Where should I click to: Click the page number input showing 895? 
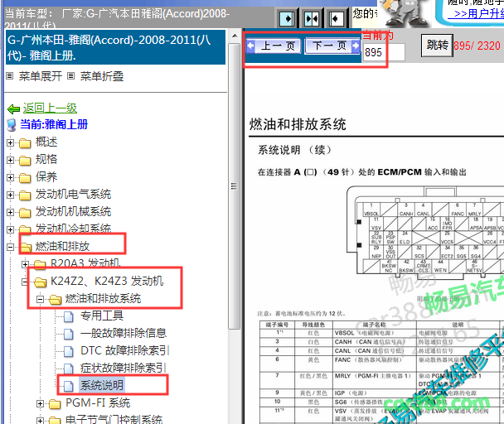coord(384,52)
